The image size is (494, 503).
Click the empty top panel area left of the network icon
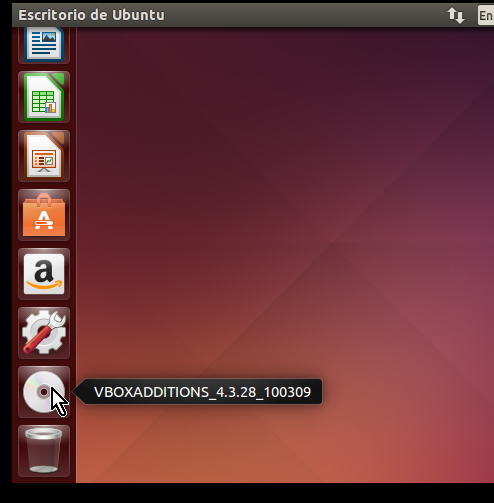tap(300, 15)
